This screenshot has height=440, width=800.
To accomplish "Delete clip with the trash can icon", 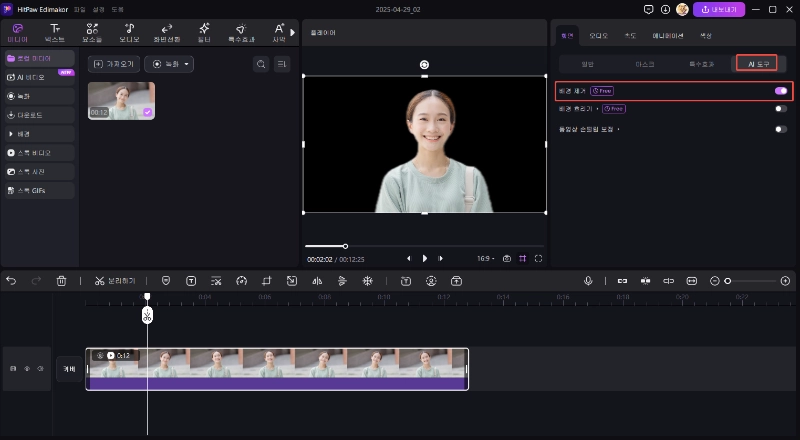I will click(61, 281).
